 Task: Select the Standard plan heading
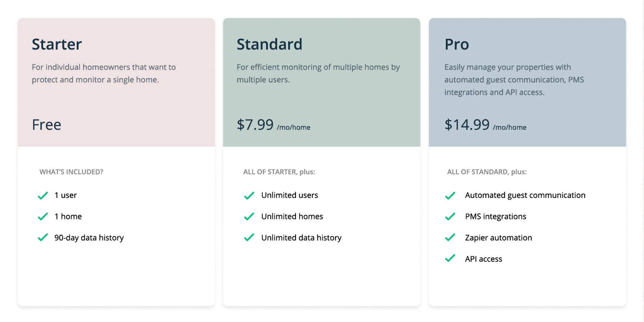(x=270, y=44)
